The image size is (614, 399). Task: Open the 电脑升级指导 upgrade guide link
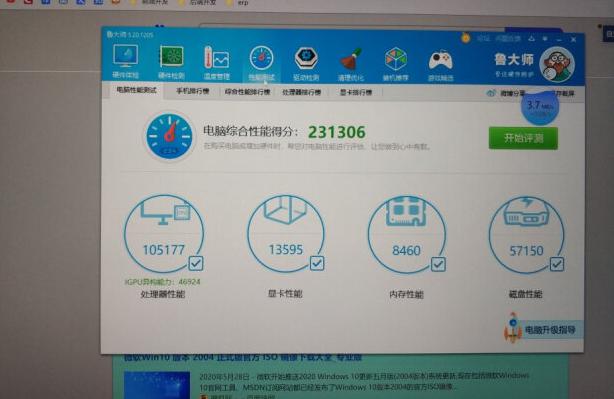pyautogui.click(x=550, y=330)
